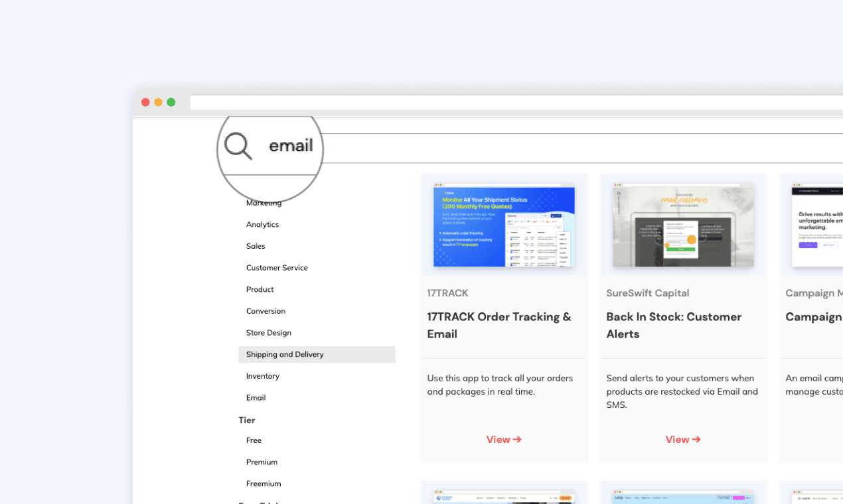The height and width of the screenshot is (504, 843).
Task: Select the Marketing category filter
Action: click(264, 203)
